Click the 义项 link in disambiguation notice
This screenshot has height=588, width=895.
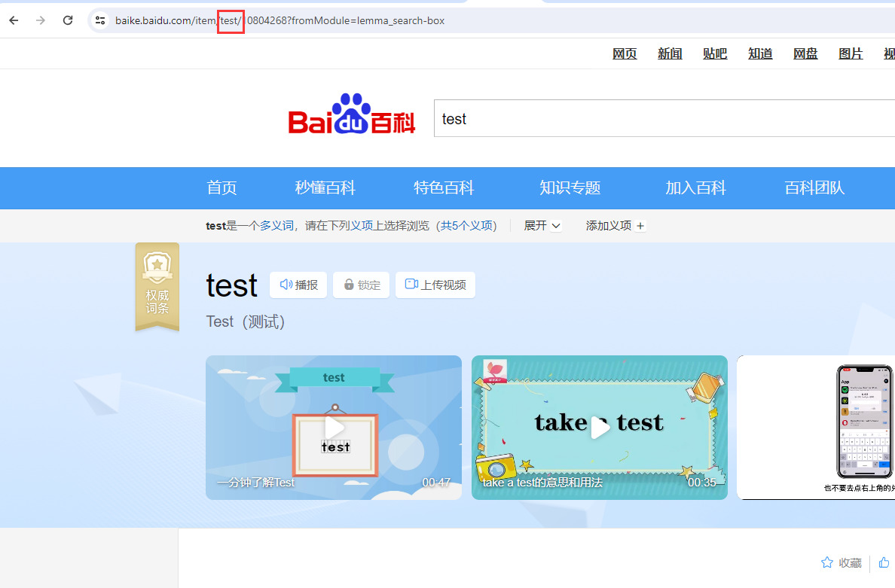[x=362, y=226]
